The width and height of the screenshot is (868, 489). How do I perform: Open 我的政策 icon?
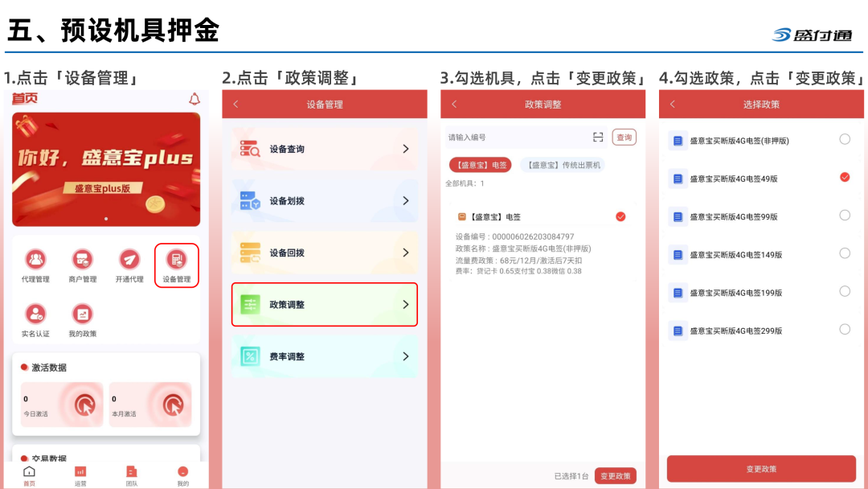(83, 314)
